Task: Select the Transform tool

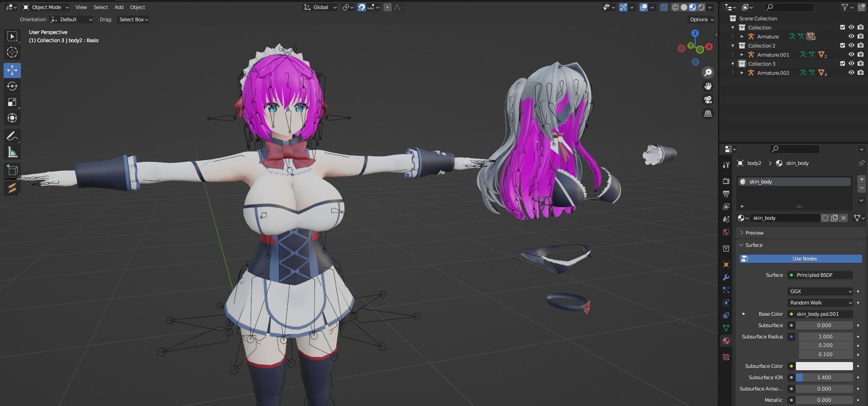Action: (12, 118)
